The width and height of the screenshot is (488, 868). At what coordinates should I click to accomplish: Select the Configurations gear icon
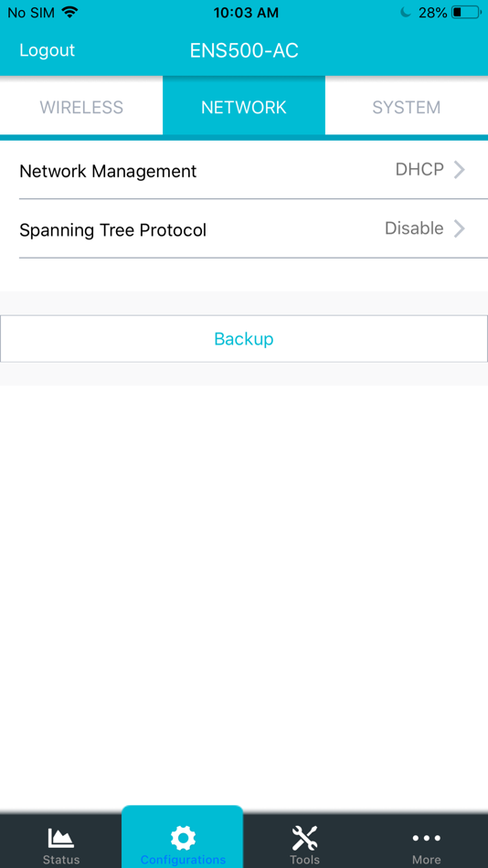point(183,838)
